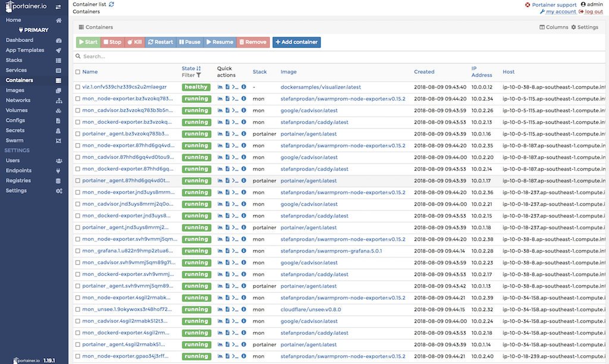The width and height of the screenshot is (609, 364).
Task: Open inspect icon for mon_dockerd-exporter.jnd3uys8 row
Action: 243,215
